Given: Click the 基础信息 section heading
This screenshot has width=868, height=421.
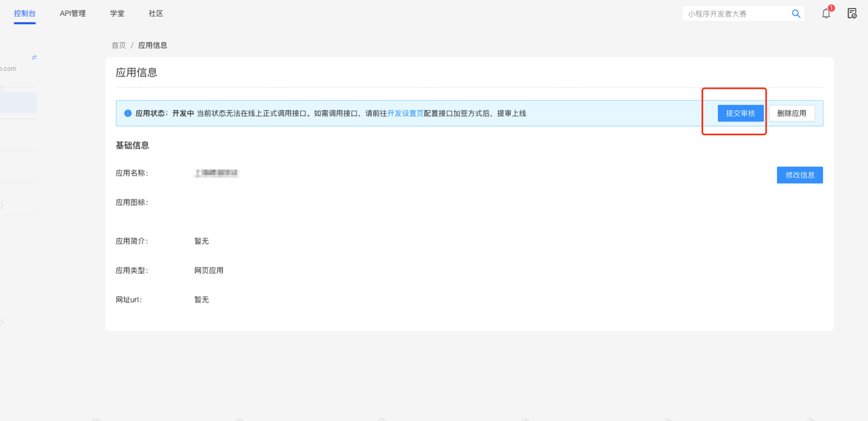Looking at the screenshot, I should [x=132, y=145].
